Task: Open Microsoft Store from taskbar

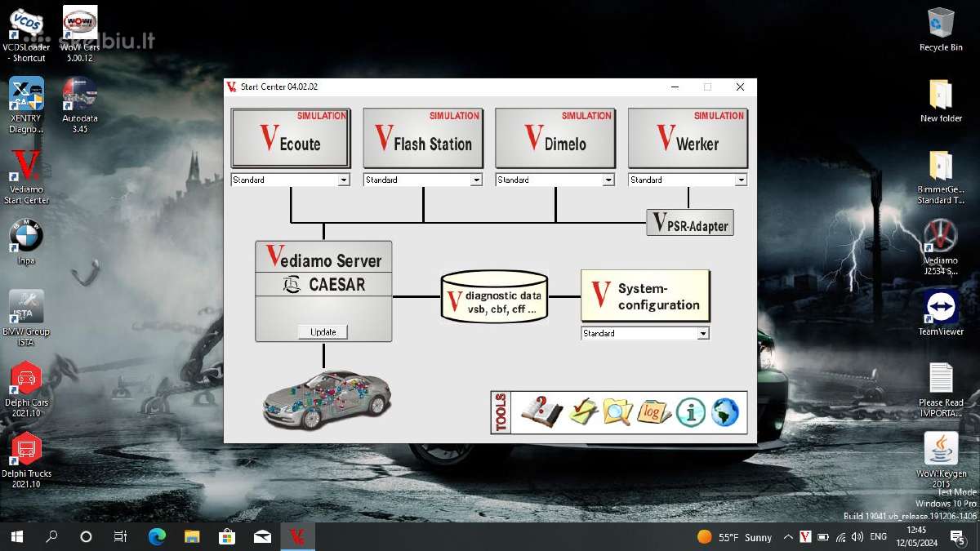Action: click(227, 536)
